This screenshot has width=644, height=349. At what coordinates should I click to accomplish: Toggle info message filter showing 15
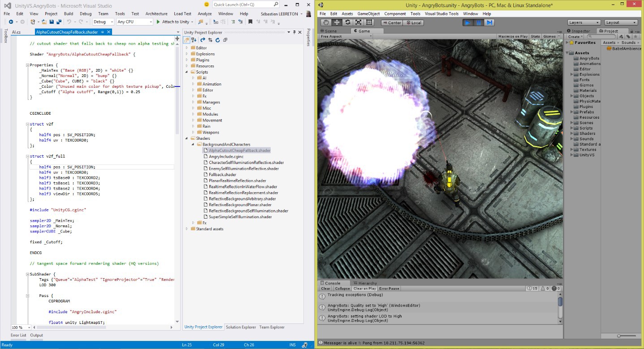[x=533, y=289]
